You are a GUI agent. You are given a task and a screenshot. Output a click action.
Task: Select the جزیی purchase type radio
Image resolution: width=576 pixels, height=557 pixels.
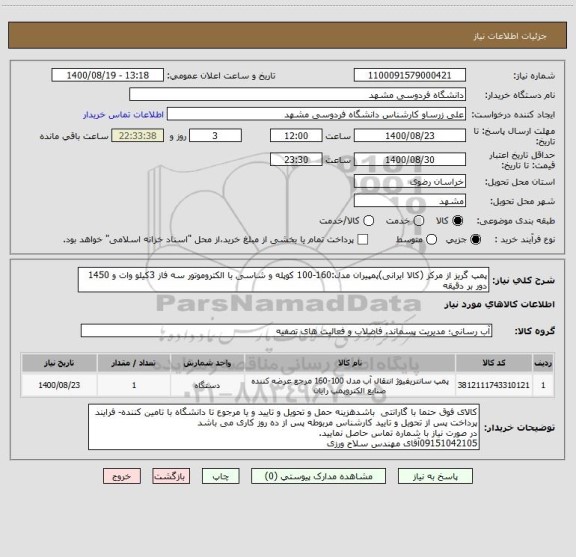[x=476, y=240]
